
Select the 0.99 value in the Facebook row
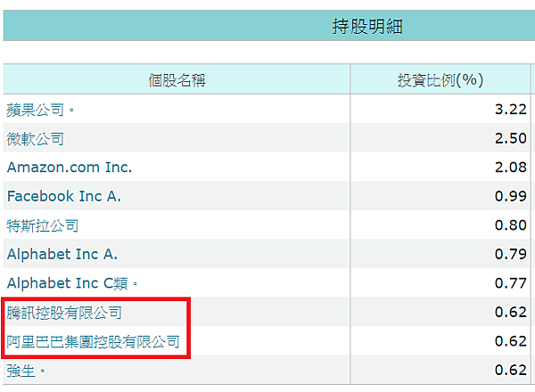[510, 196]
